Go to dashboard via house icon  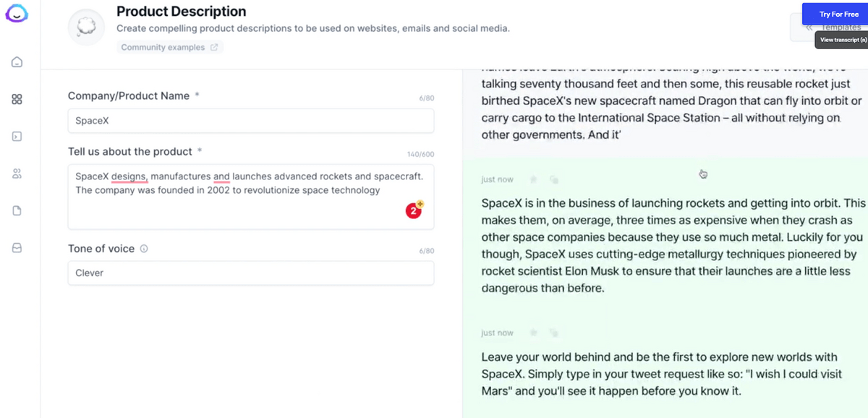17,62
